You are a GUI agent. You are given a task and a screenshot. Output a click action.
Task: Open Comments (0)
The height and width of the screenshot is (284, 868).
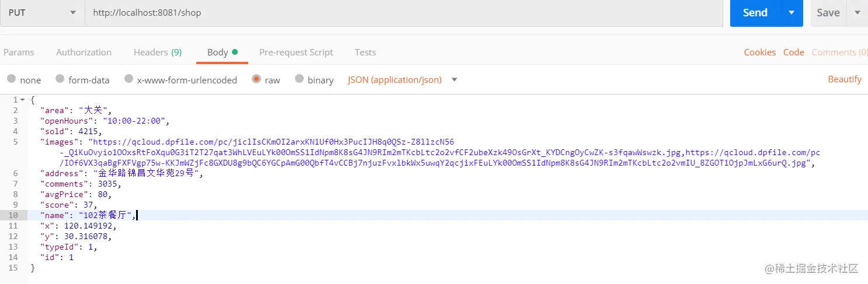point(839,52)
